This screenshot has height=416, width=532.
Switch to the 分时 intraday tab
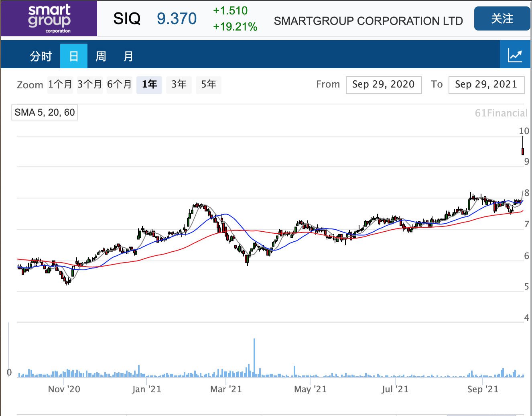[x=41, y=56]
